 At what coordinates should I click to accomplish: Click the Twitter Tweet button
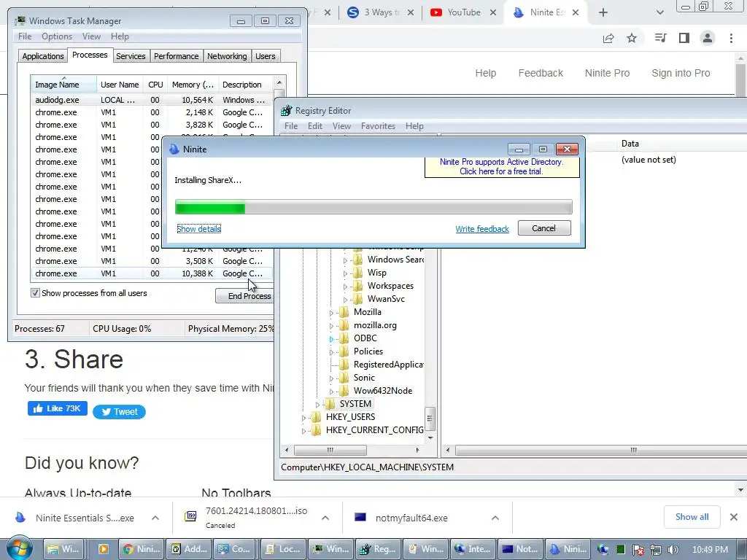point(119,412)
